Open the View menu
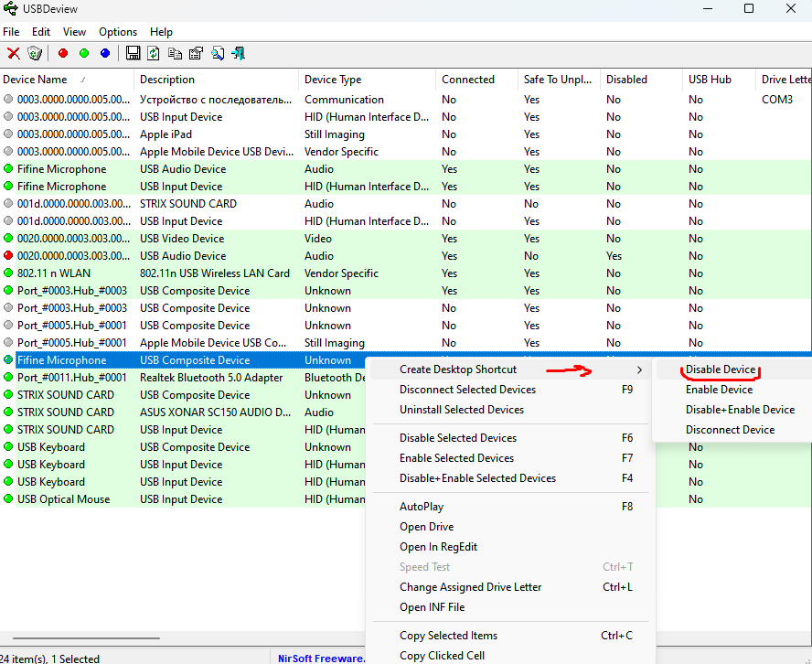This screenshot has width=812, height=664. pos(74,32)
